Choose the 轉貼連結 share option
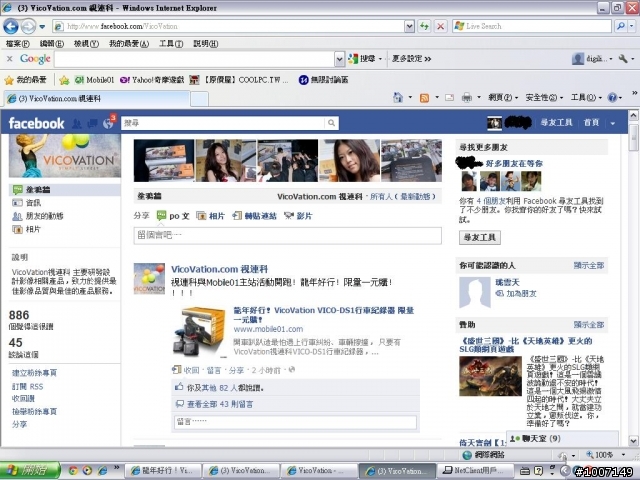This screenshot has height=480, width=640. click(x=254, y=216)
